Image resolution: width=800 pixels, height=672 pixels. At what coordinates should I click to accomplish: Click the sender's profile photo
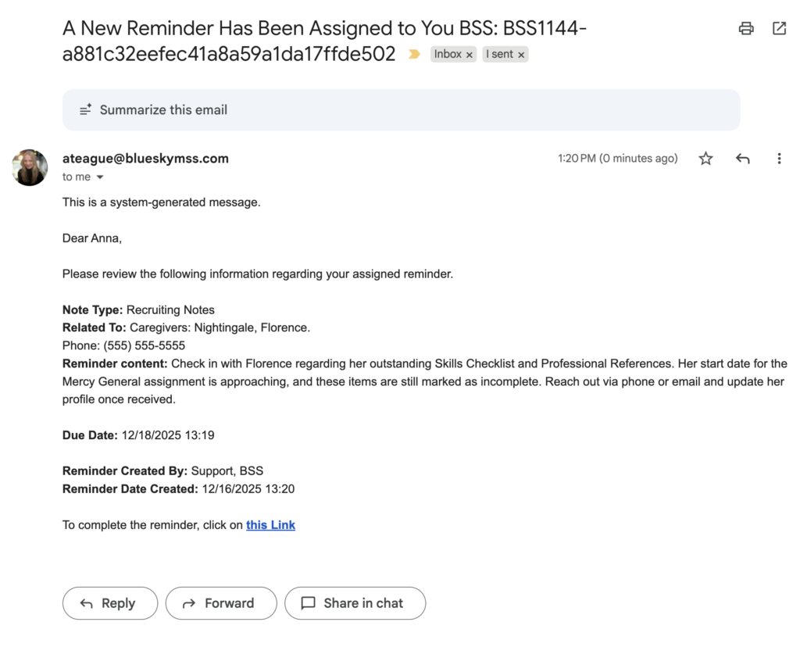30,167
